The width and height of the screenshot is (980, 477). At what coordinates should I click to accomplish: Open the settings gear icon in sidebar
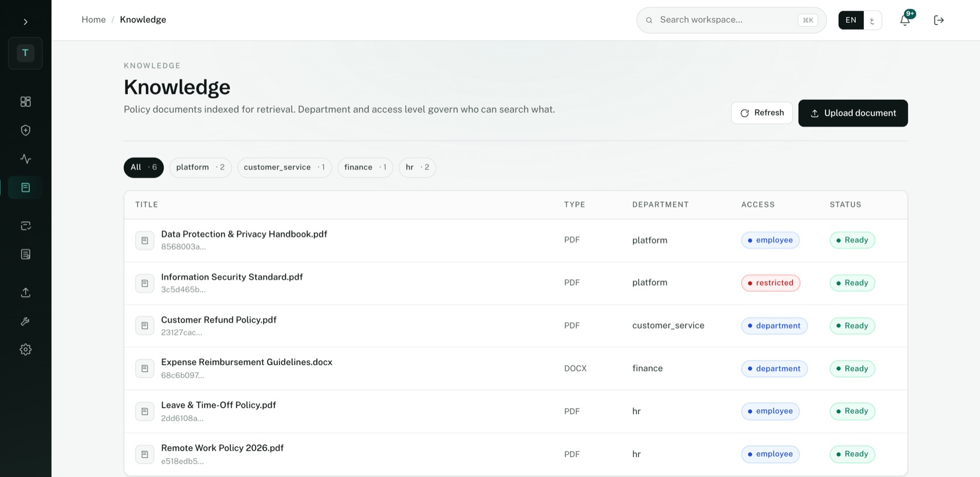25,350
